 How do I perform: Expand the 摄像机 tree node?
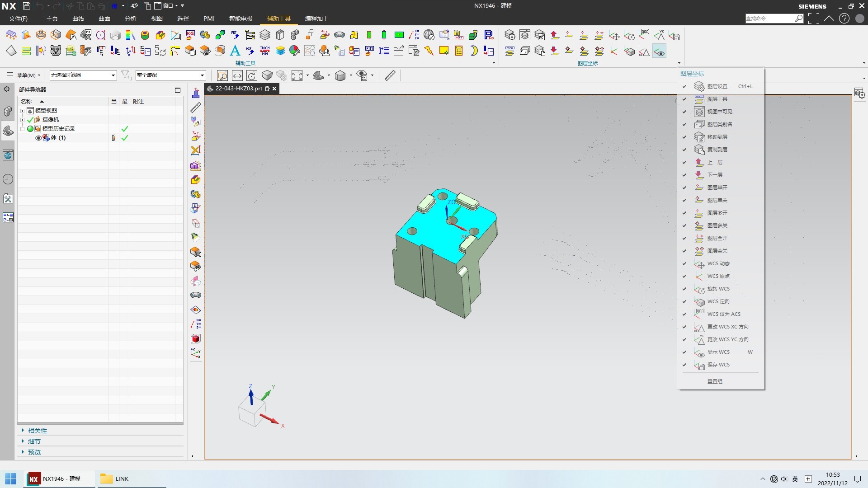[22, 120]
